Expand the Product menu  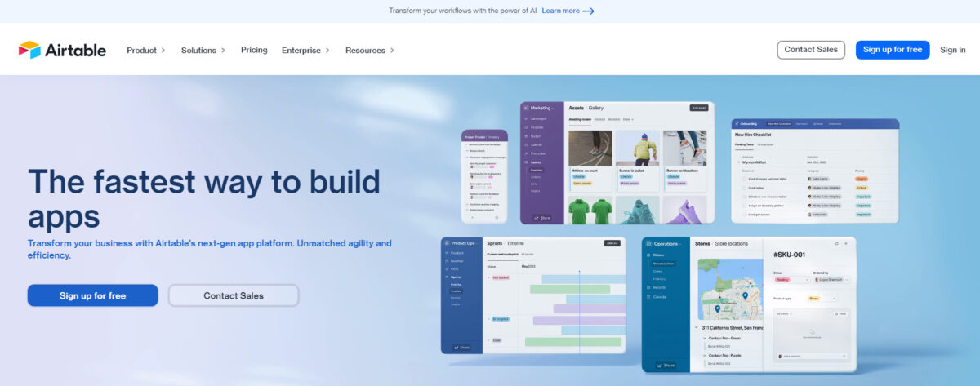tap(146, 50)
